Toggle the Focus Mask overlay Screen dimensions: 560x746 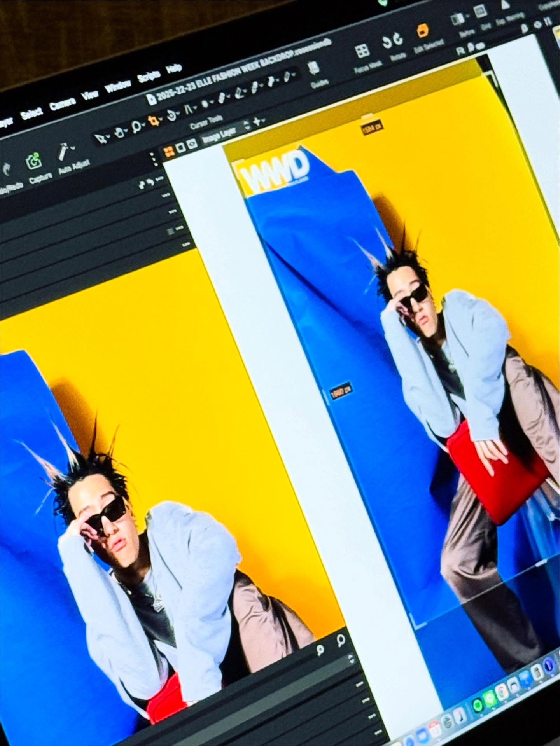[x=362, y=51]
